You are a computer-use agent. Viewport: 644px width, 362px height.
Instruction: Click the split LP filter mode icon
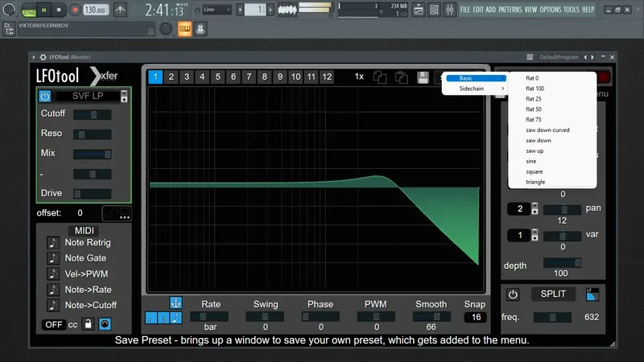592,294
